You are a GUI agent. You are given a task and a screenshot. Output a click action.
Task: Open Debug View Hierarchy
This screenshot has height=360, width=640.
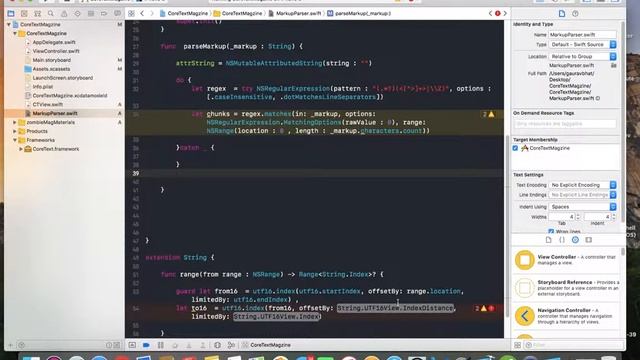pyautogui.click(x=218, y=345)
